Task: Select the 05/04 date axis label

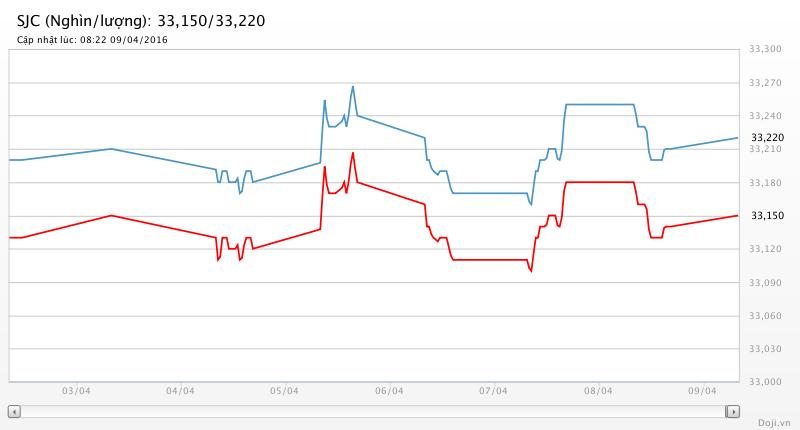Action: pos(284,391)
